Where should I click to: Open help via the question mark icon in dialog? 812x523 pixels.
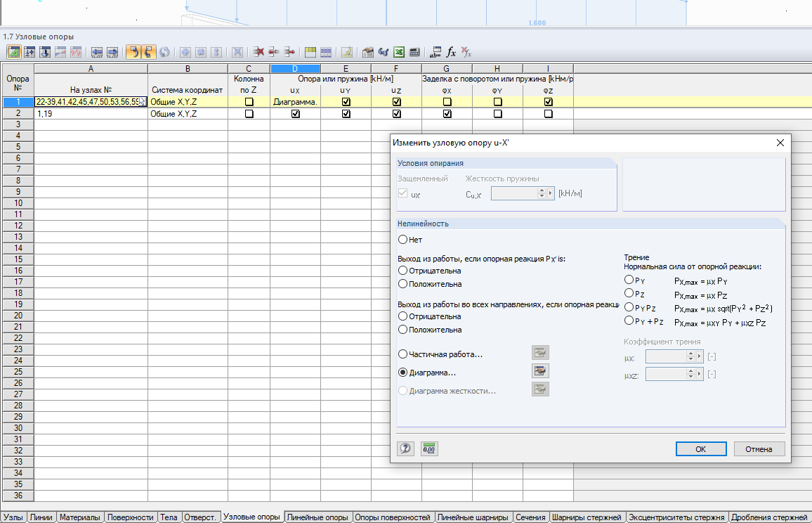point(405,448)
